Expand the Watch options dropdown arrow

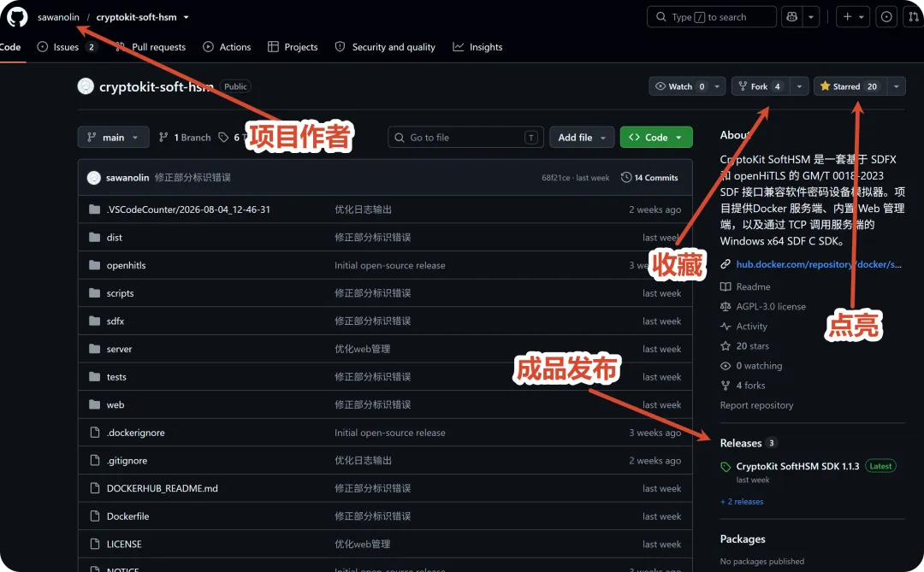(717, 86)
